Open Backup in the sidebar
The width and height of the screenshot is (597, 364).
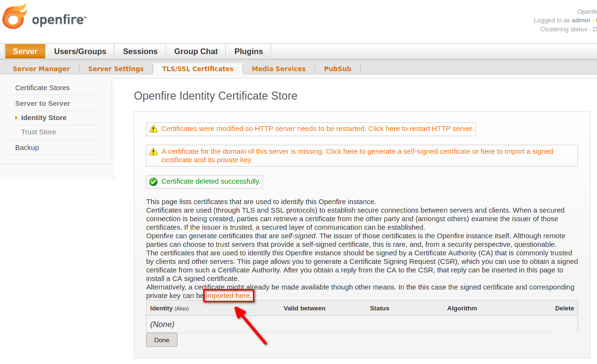click(27, 148)
